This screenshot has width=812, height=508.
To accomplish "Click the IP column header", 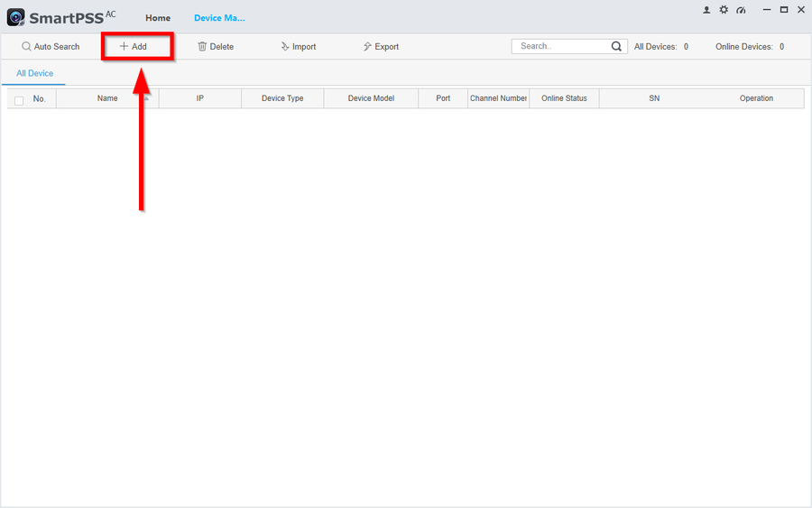I will click(200, 98).
